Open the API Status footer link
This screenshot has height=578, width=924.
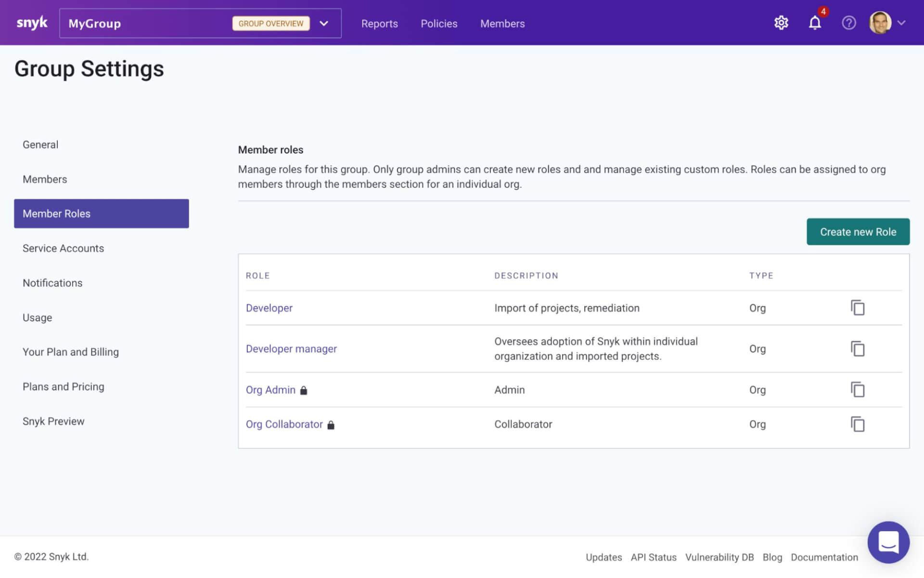654,557
